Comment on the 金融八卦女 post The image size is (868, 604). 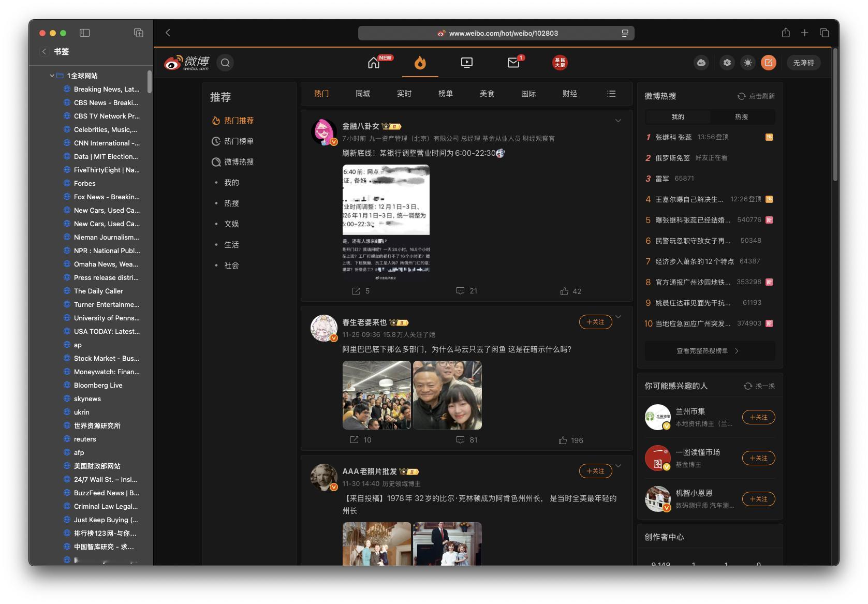pos(466,291)
